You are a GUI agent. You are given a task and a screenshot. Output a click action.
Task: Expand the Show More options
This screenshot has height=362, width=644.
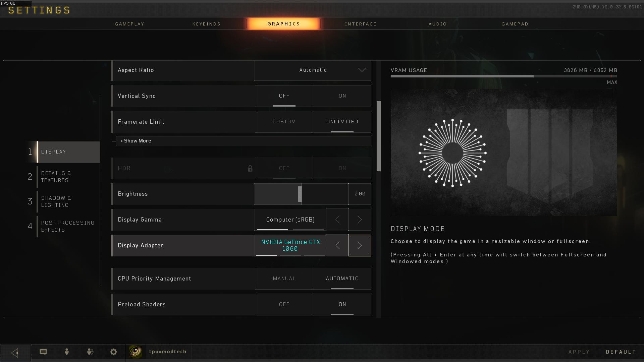136,141
